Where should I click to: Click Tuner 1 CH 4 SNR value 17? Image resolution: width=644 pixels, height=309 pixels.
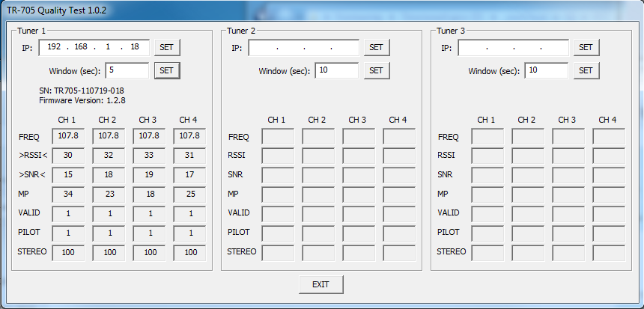pos(189,175)
